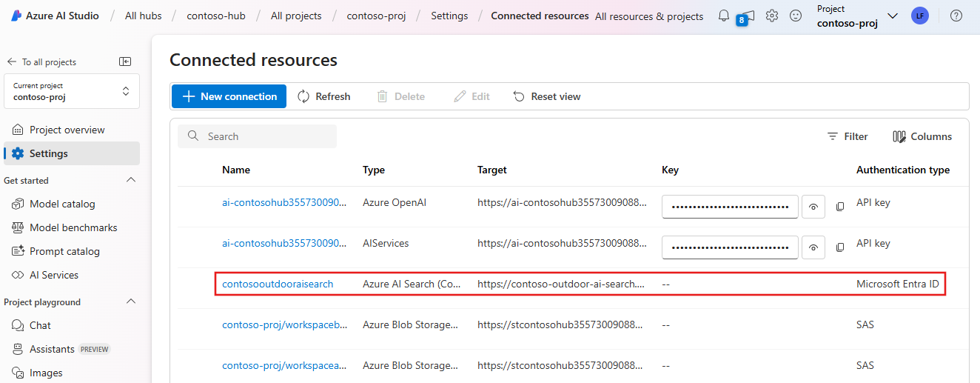The height and width of the screenshot is (383, 980).
Task: Expand the Project dropdown chevron in header
Action: [x=892, y=16]
